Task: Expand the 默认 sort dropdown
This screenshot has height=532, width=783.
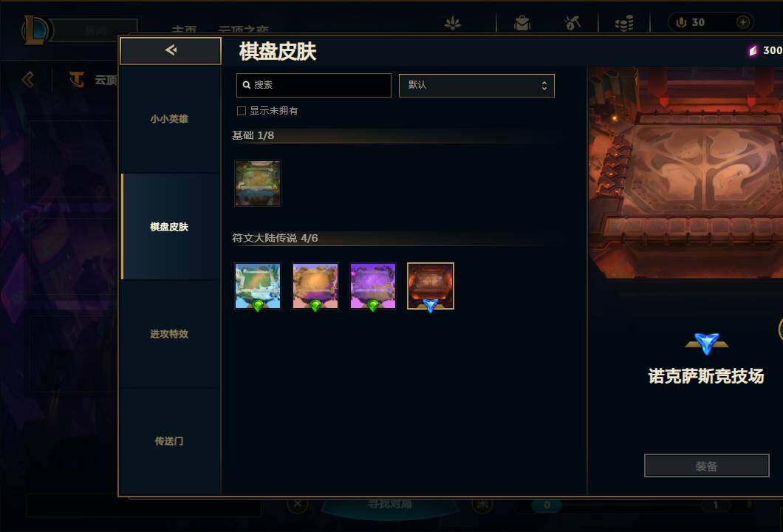Action: (476, 86)
